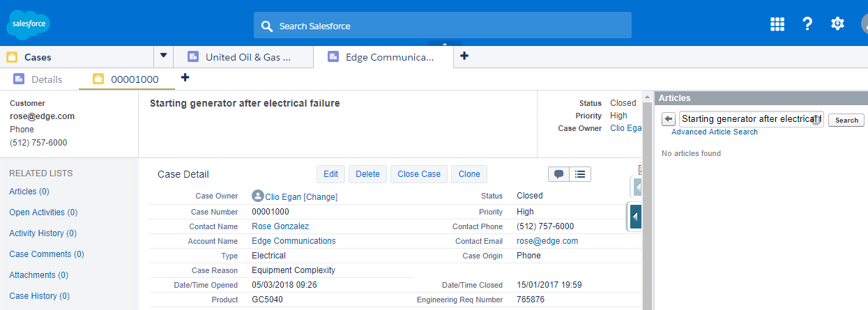Open the Cases navigation dropdown arrow

pyautogui.click(x=164, y=56)
